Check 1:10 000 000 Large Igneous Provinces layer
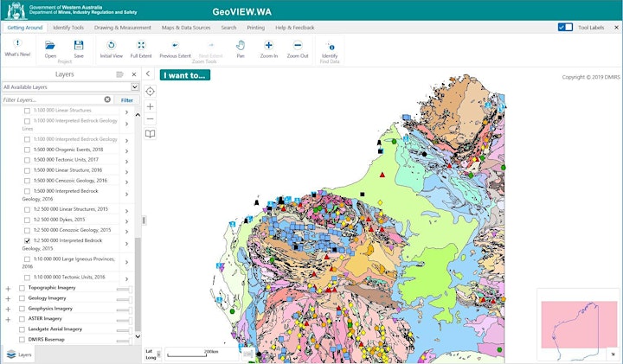The width and height of the screenshot is (623, 364). pos(27,259)
